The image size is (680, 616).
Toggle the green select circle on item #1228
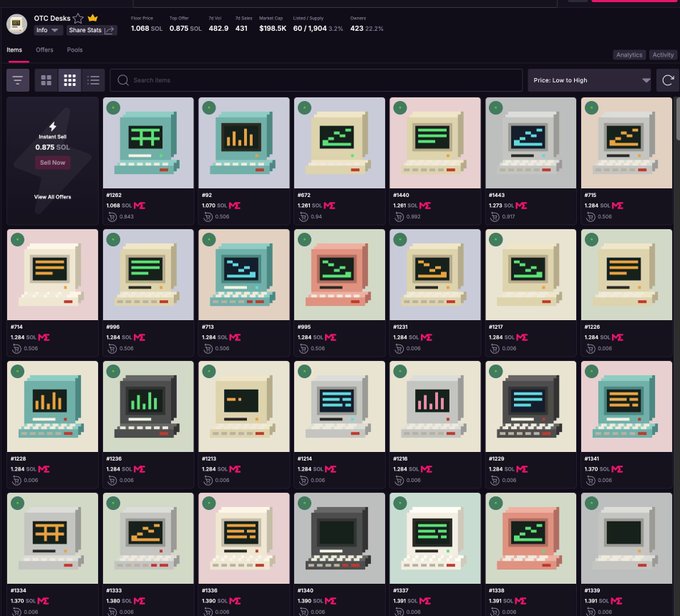tap(17, 371)
